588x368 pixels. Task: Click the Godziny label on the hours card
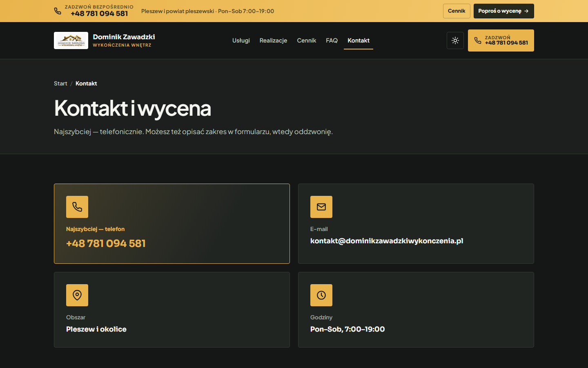point(321,317)
